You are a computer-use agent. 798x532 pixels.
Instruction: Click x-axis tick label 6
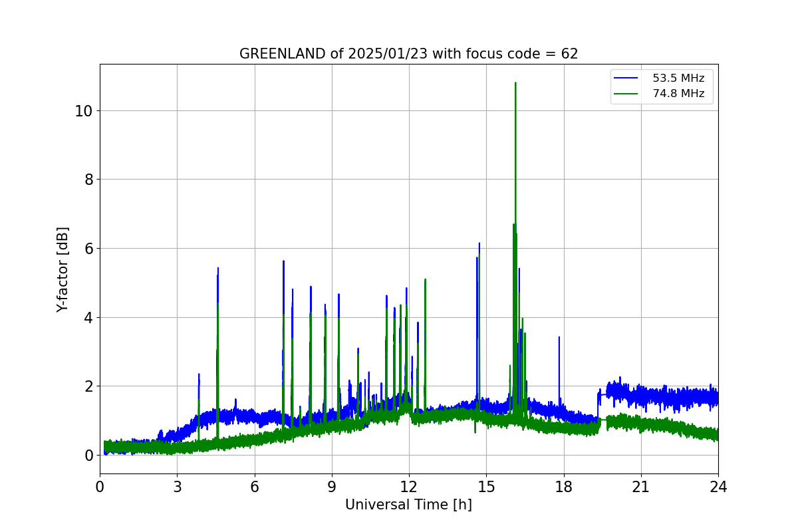tap(254, 486)
